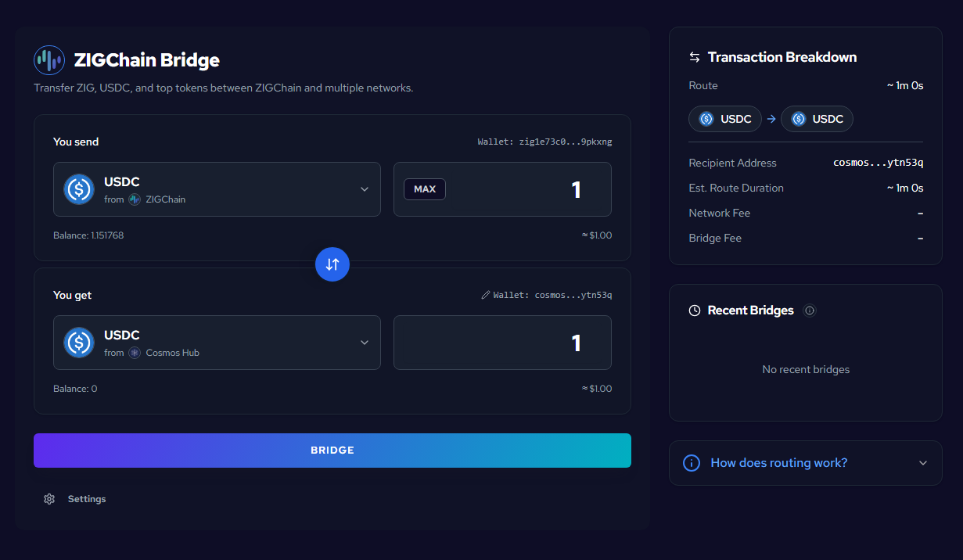Click the BRIDGE button
Viewport: 963px width, 560px height.
point(332,451)
